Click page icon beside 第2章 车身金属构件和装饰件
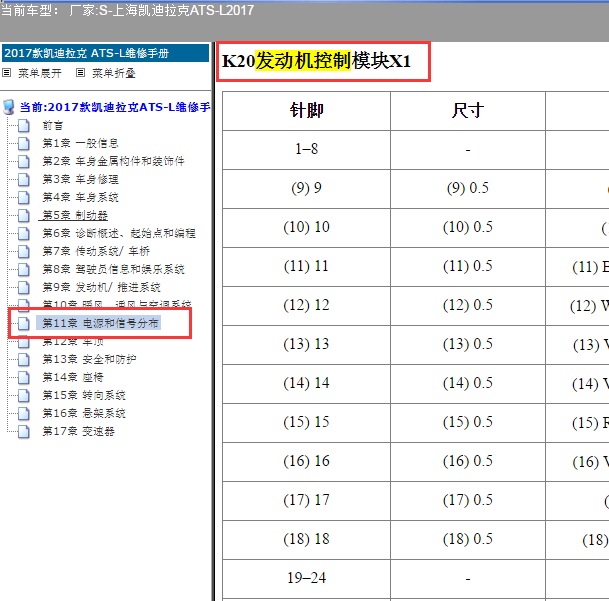 pos(24,161)
